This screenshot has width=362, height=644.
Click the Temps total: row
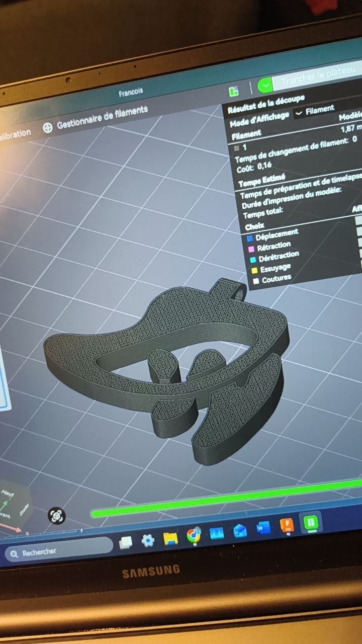click(263, 212)
